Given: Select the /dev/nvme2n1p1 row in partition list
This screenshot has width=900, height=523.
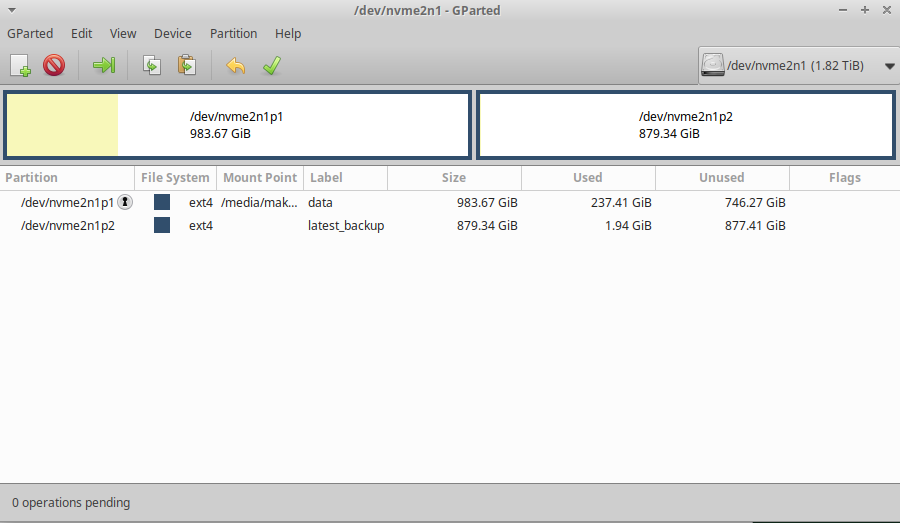Looking at the screenshot, I should coord(450,202).
